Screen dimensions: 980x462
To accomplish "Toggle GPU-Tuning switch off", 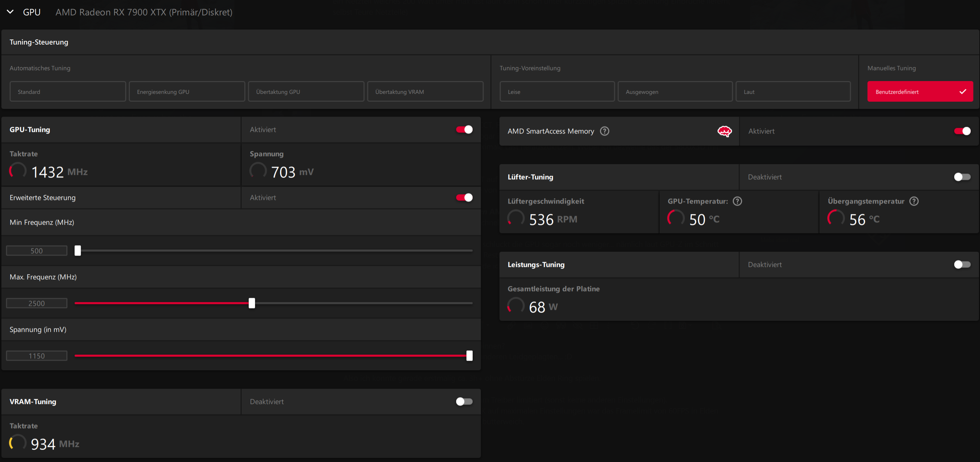I will click(464, 129).
